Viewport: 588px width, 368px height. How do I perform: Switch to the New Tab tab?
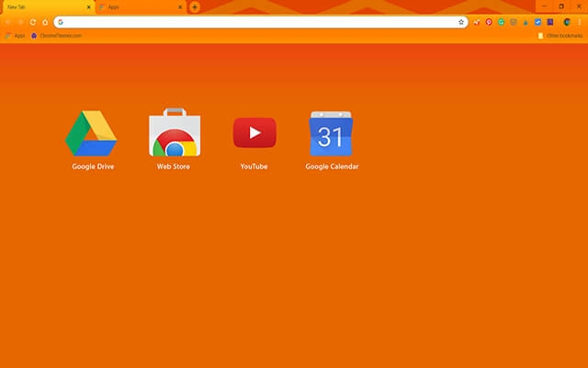point(48,7)
